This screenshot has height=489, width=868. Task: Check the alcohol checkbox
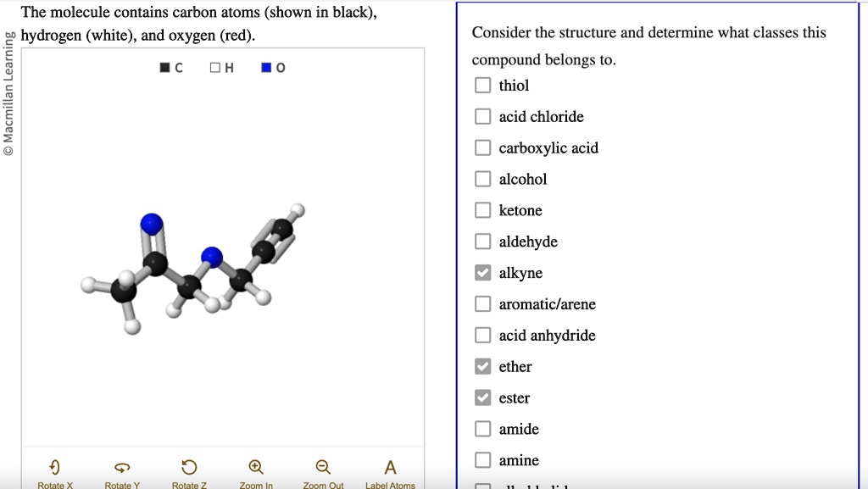pyautogui.click(x=483, y=179)
